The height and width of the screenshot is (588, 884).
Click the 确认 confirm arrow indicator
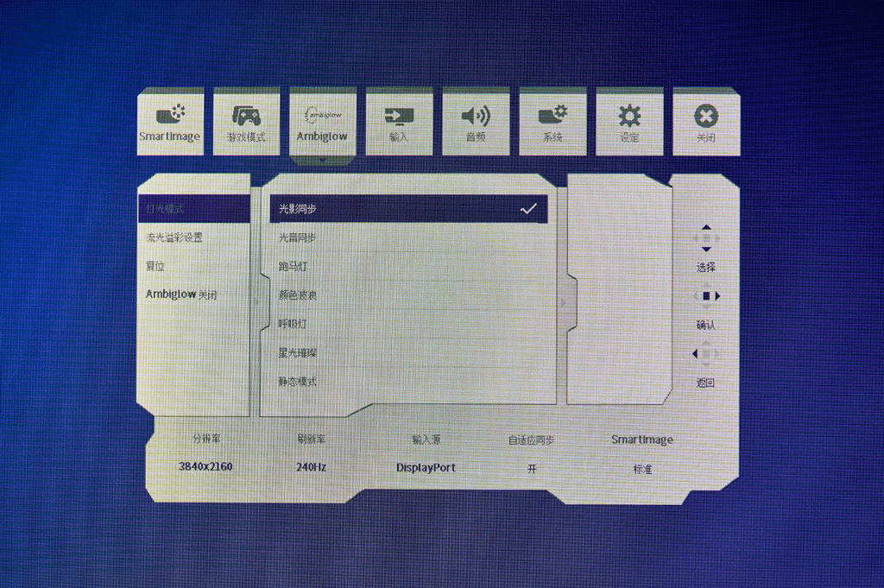click(706, 296)
